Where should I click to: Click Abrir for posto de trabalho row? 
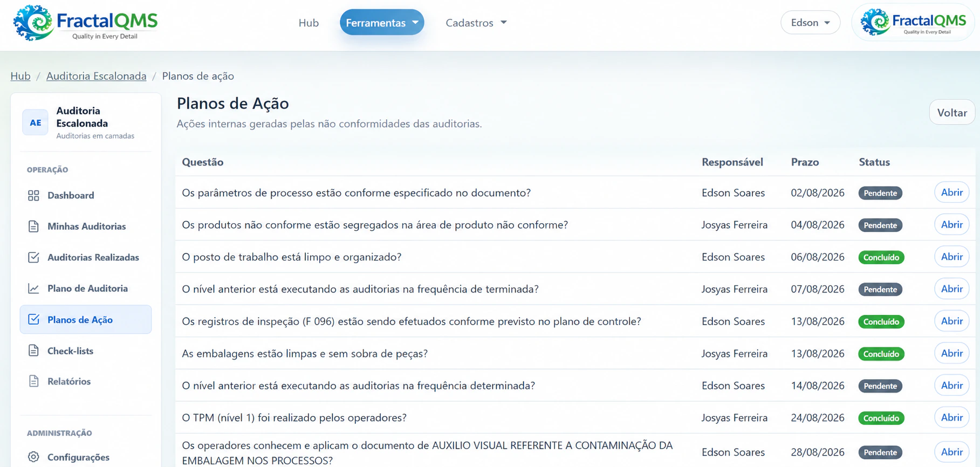(952, 257)
